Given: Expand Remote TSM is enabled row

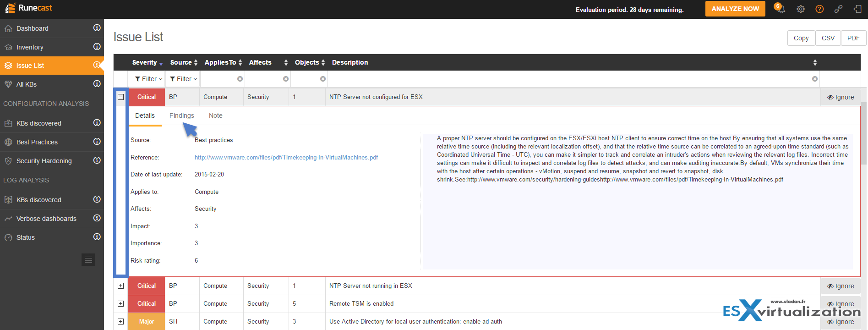Looking at the screenshot, I should [121, 303].
